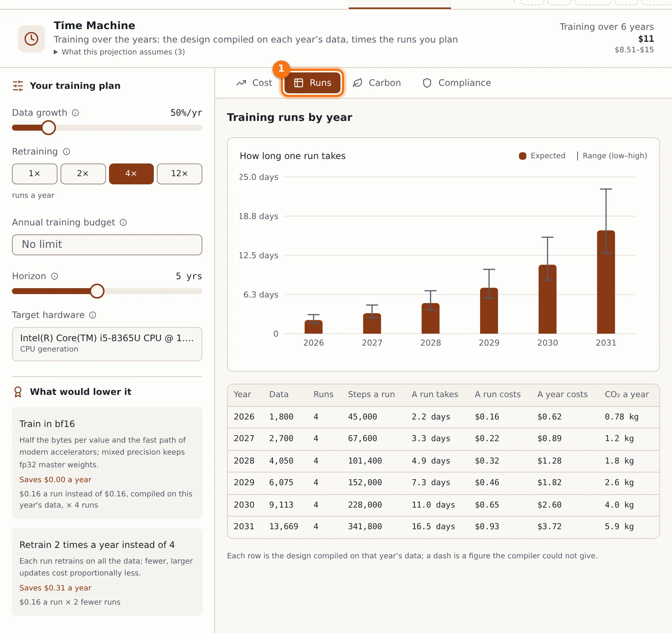Click the A run takes column header
Screen dimensions: 672x633
[435, 395]
